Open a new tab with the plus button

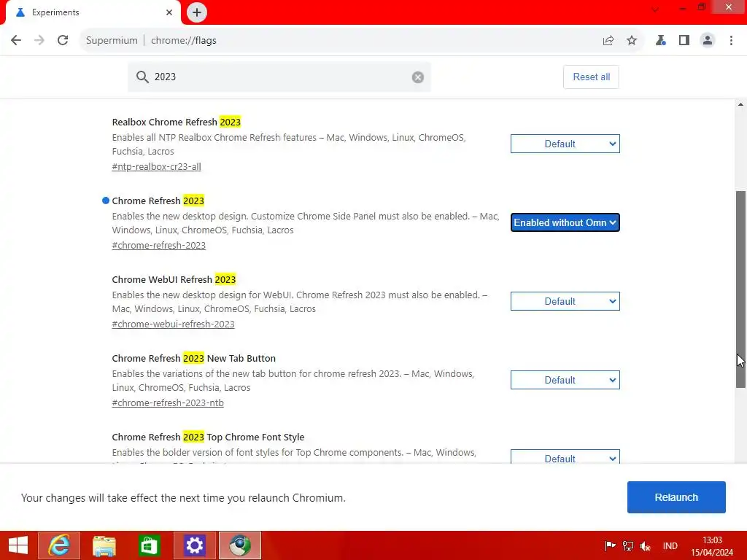(x=197, y=12)
